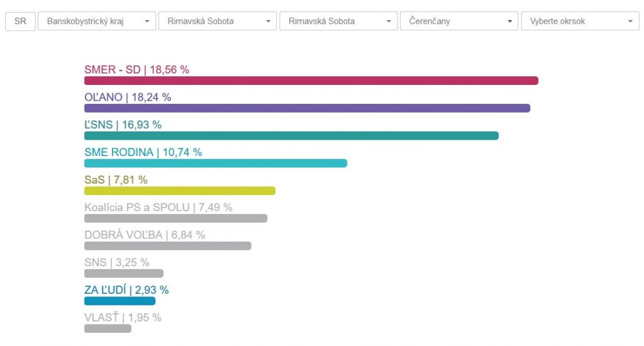Expand the first Rimavská Sobota dropdown
644x346 pixels.
coord(217,21)
